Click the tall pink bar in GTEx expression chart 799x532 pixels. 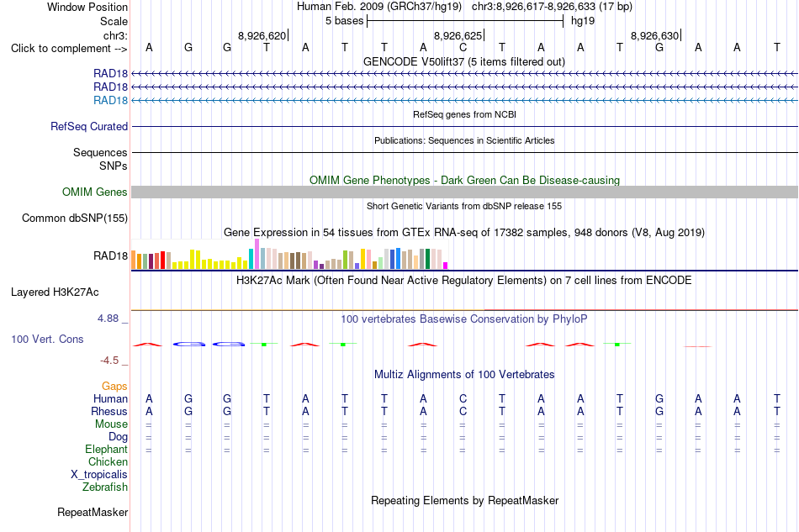pyautogui.click(x=257, y=254)
